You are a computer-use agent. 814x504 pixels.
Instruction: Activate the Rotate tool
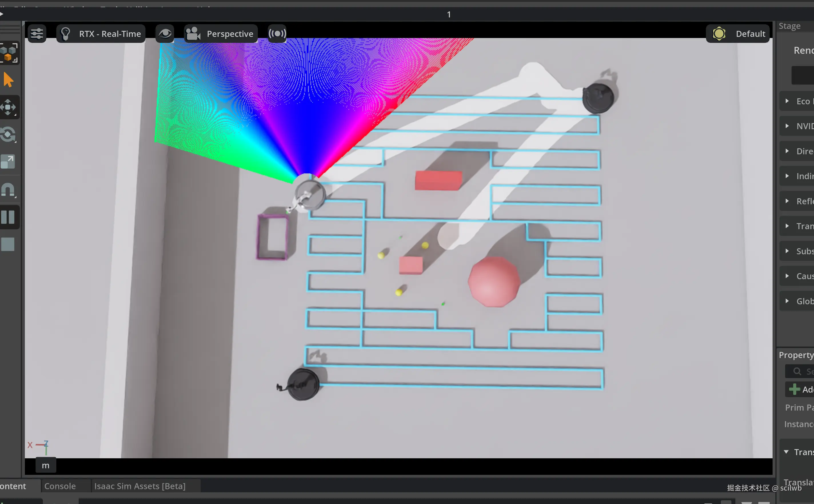(8, 135)
